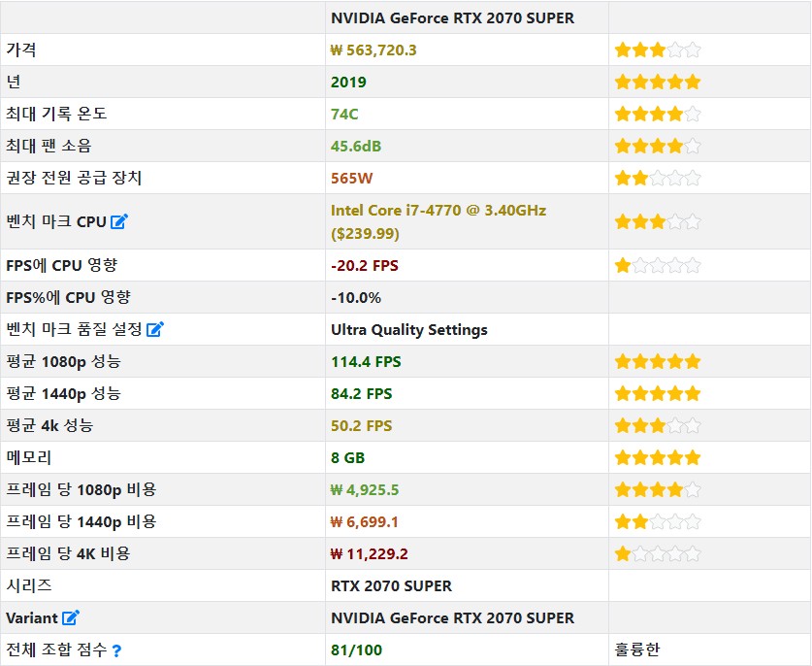The height and width of the screenshot is (666, 812).
Task: Select the ₩ 4,925.5 cost value
Action: click(x=365, y=489)
